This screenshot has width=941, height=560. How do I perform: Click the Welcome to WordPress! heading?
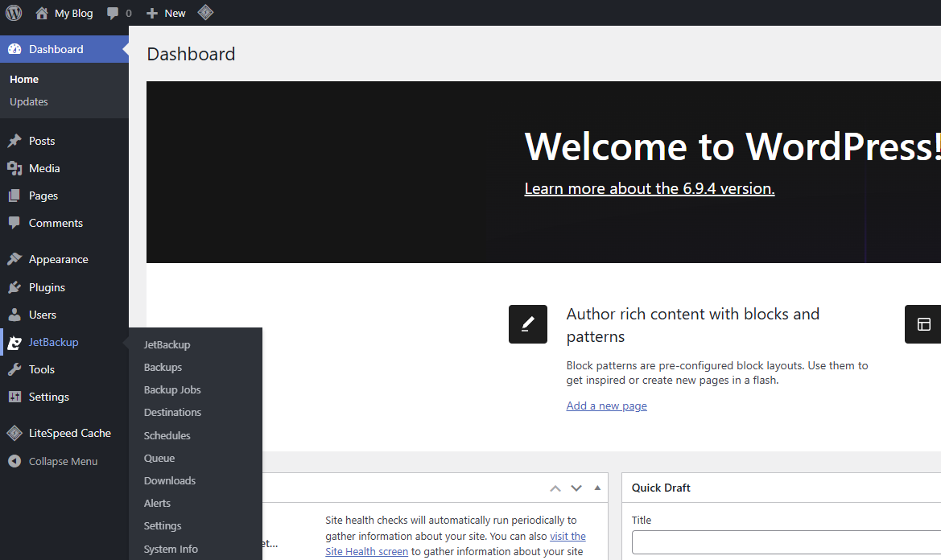point(733,146)
